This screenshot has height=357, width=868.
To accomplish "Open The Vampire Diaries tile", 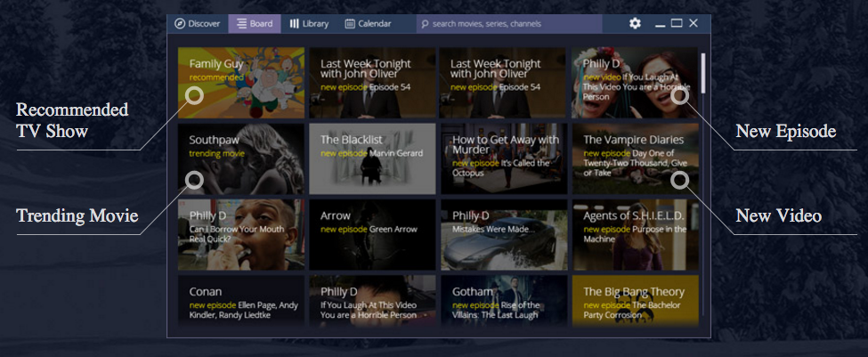I will pyautogui.click(x=635, y=158).
